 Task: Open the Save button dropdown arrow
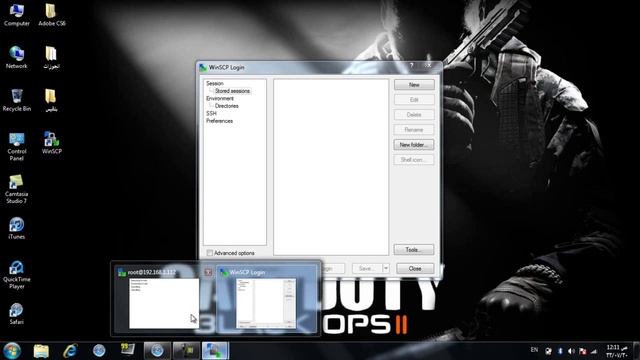[386, 268]
